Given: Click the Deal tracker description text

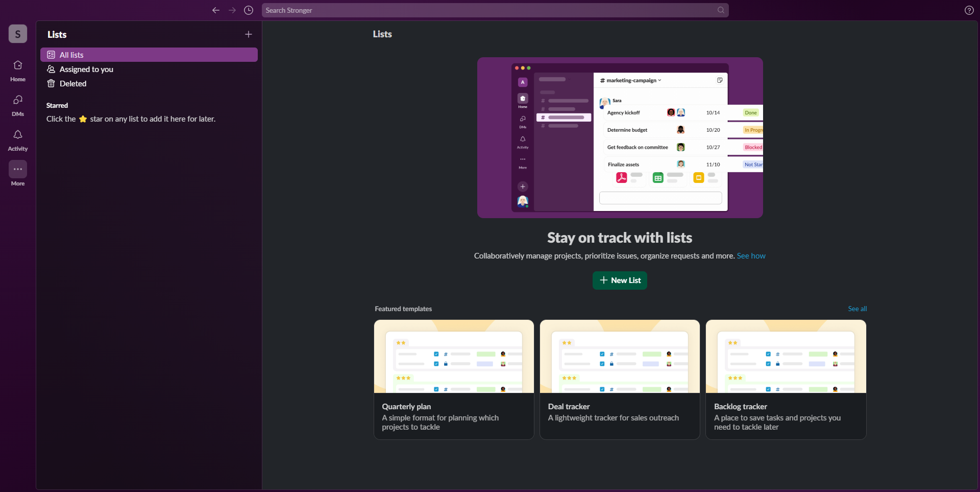Looking at the screenshot, I should 614,418.
